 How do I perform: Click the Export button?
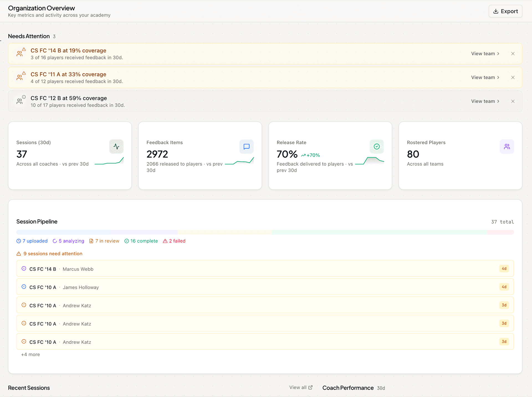(x=505, y=11)
